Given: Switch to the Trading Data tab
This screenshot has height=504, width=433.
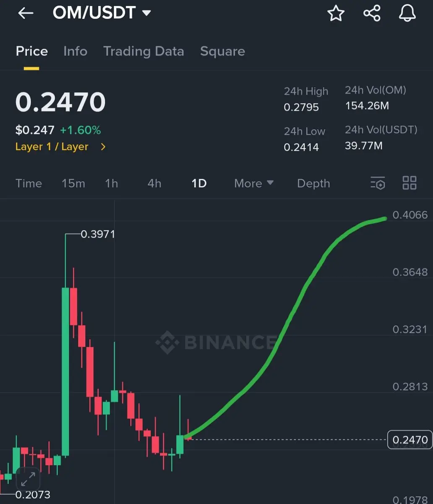Looking at the screenshot, I should (143, 51).
